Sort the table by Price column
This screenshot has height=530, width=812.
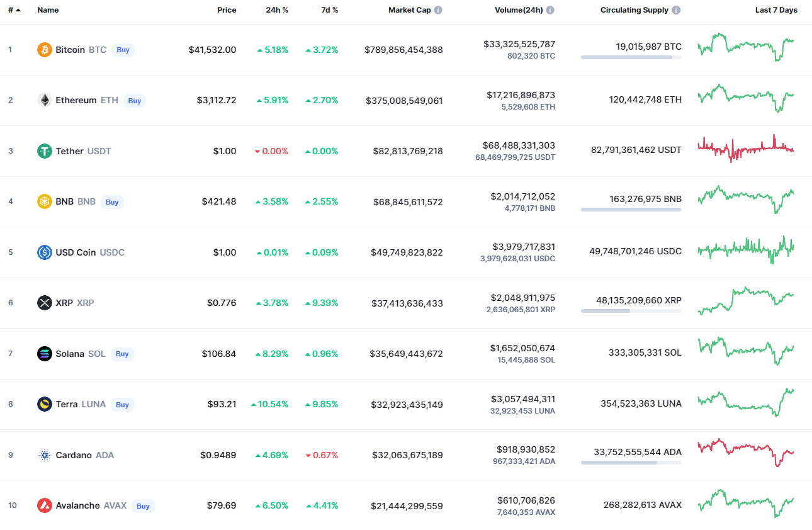pyautogui.click(x=227, y=10)
